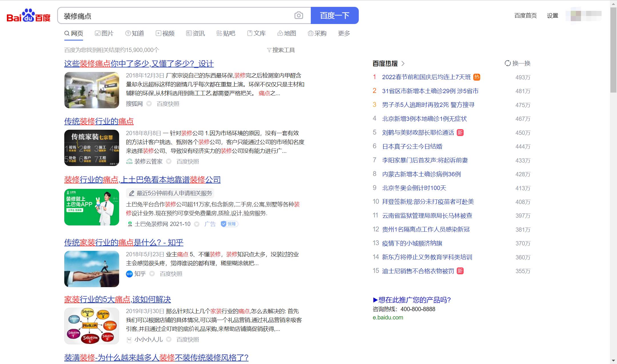Open the 更多 menu tab
617x364 pixels.
click(x=344, y=33)
